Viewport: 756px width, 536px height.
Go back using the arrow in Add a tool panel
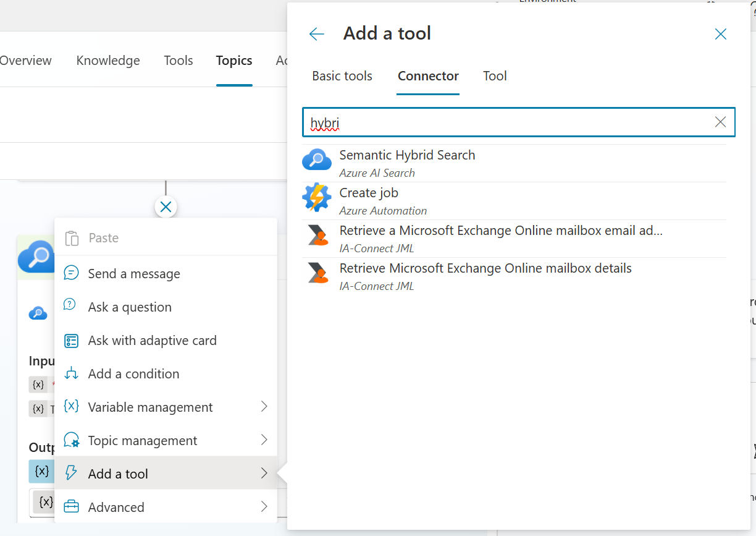click(x=317, y=34)
